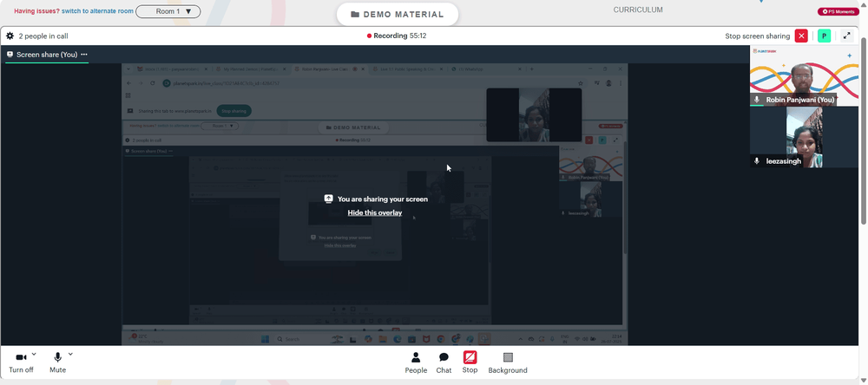This screenshot has width=868, height=385.
Task: Click the 2 people in call label
Action: 43,36
